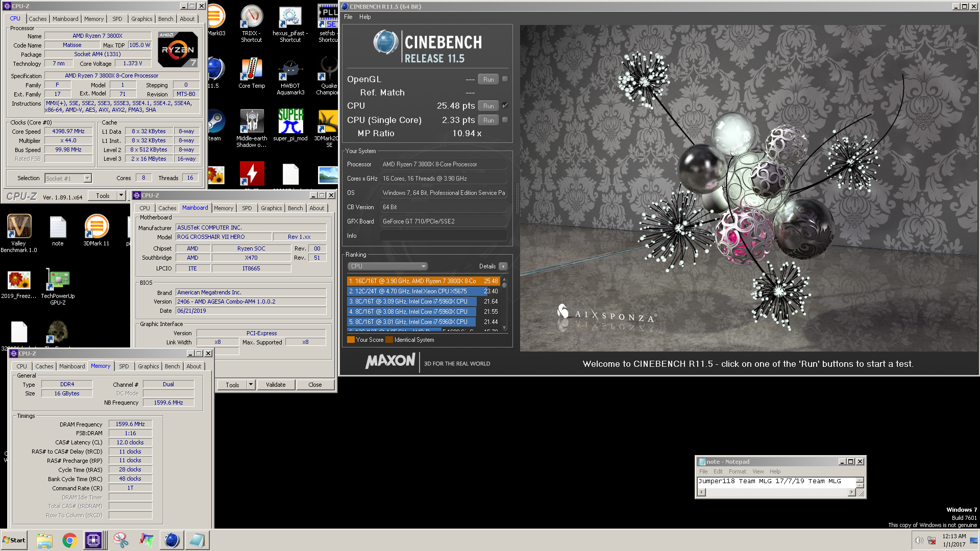Open the red lightning bolt desktop icon
This screenshot has height=551, width=980.
pos(252,173)
